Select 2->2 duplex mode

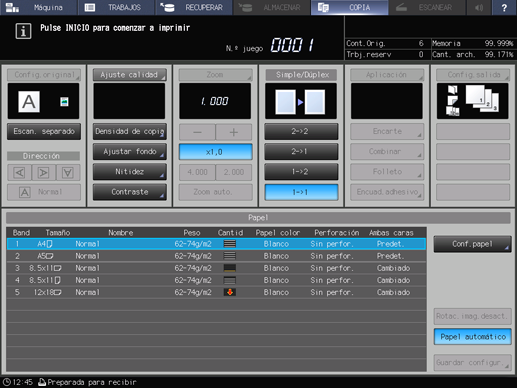click(301, 131)
